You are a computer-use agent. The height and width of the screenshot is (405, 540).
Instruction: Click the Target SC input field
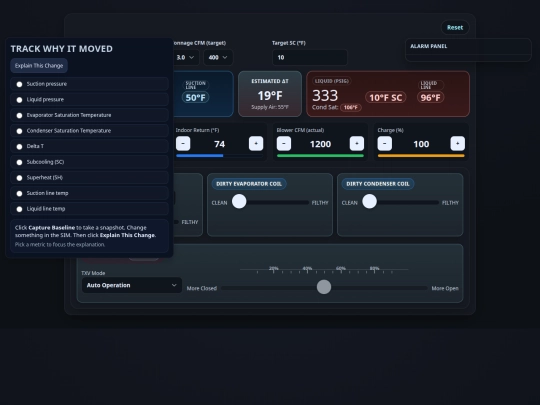[310, 58]
